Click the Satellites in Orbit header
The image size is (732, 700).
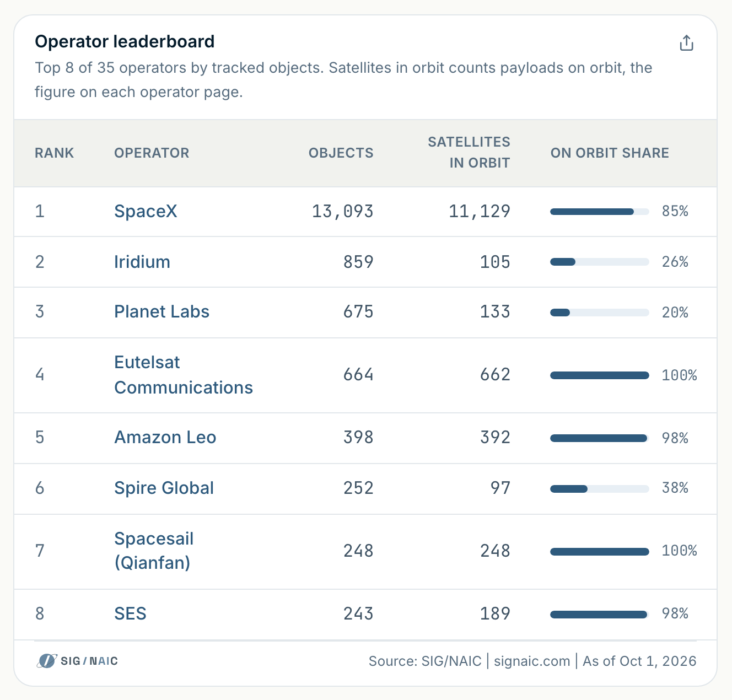click(469, 152)
